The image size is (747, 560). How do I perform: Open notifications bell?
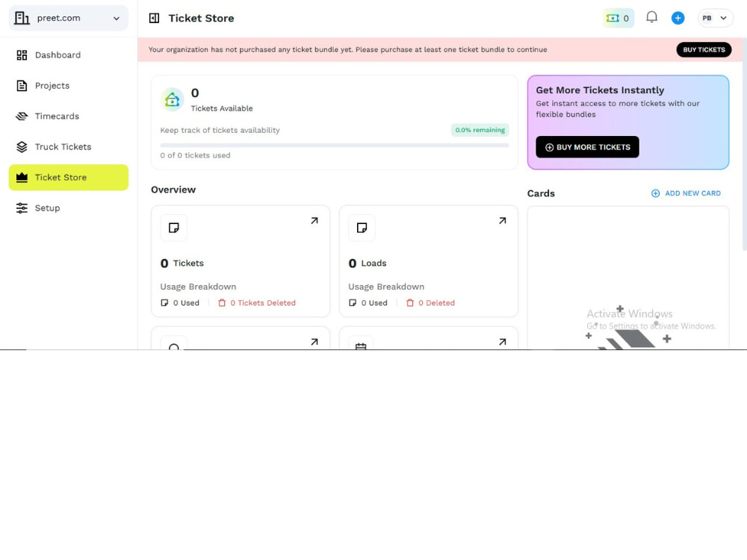(x=651, y=18)
